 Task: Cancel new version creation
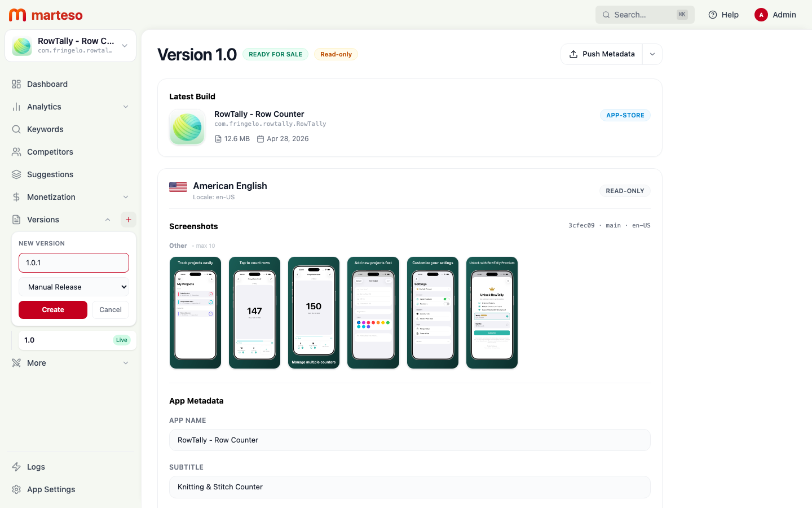111,310
